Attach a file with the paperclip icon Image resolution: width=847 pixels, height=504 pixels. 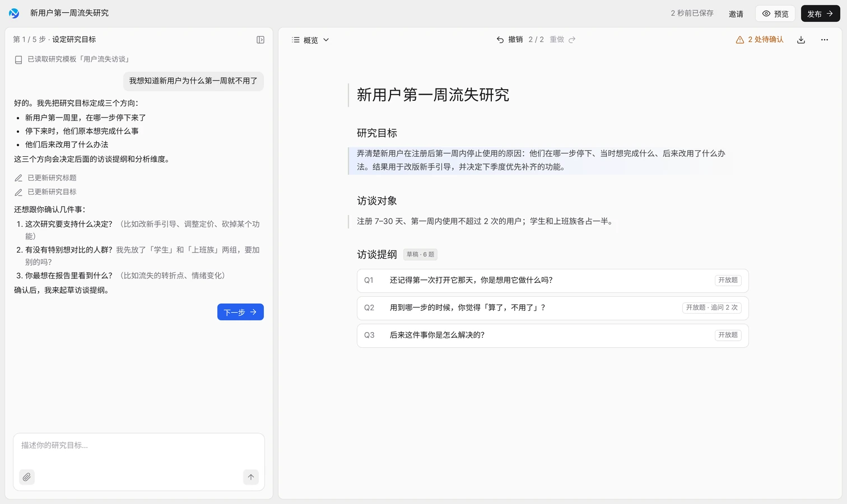click(27, 477)
